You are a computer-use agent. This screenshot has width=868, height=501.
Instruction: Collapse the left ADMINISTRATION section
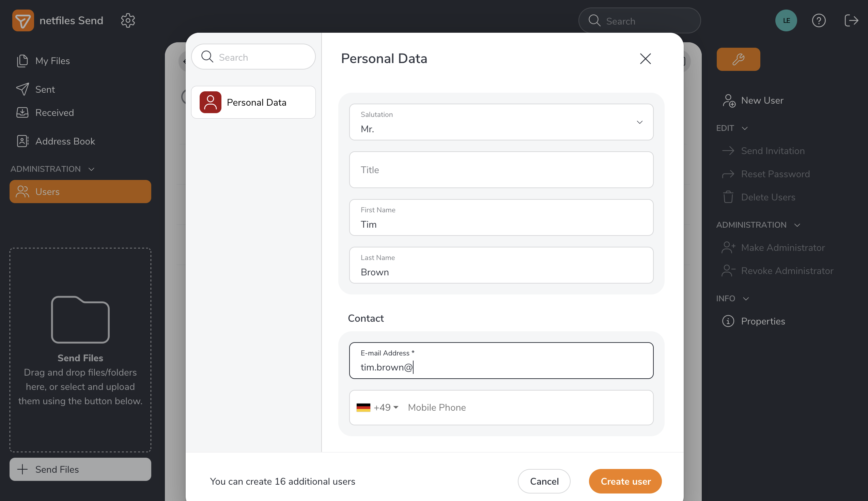(91, 169)
